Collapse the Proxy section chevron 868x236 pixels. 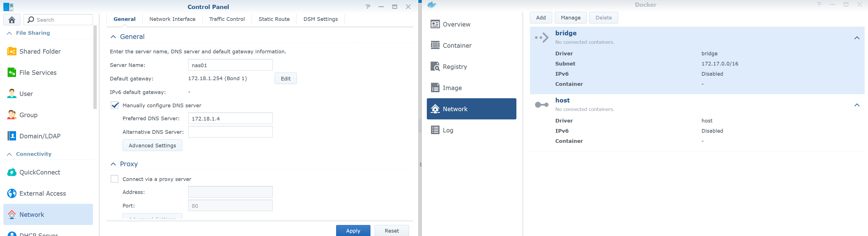pyautogui.click(x=113, y=164)
